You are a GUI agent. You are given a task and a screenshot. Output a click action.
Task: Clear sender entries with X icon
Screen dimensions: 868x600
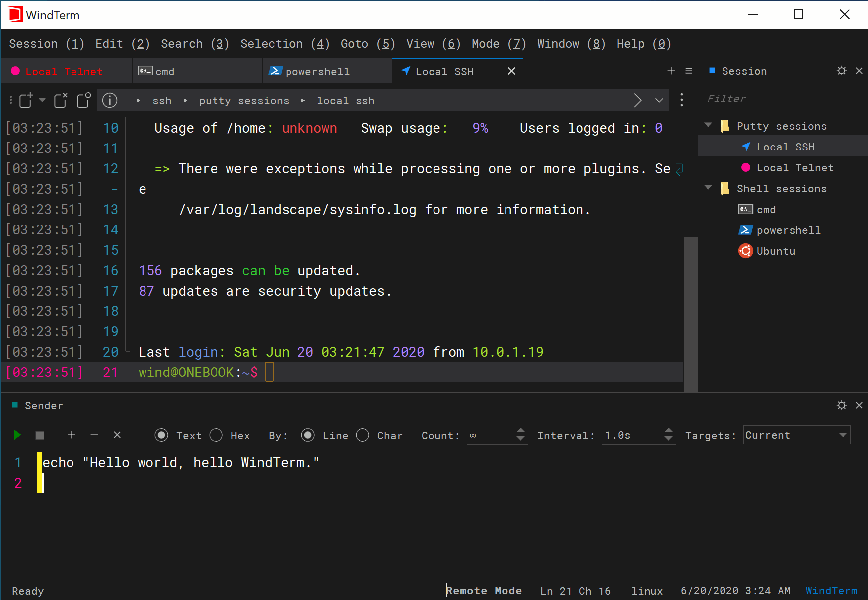pos(117,435)
